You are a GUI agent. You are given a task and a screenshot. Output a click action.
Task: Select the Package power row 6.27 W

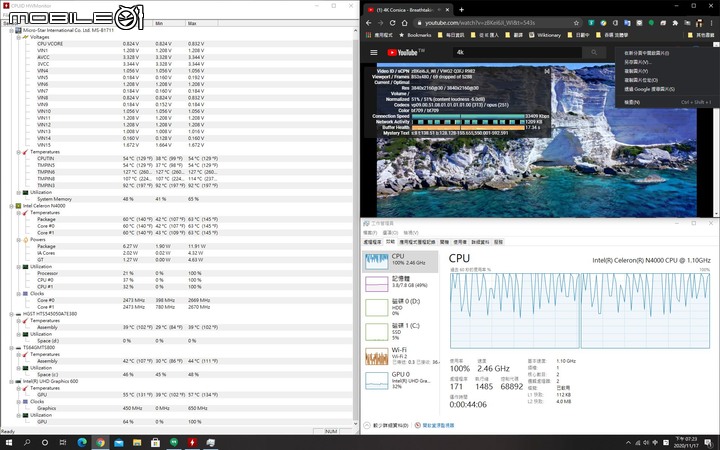177,246
